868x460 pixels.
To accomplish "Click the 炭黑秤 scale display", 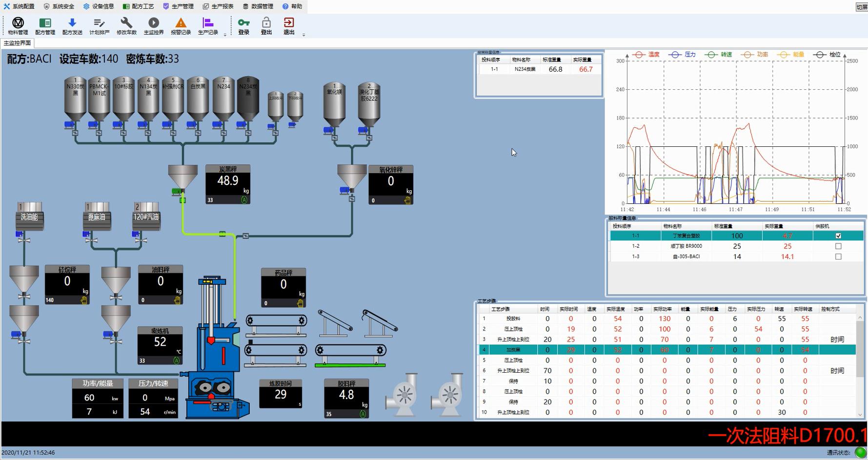I will (x=228, y=184).
